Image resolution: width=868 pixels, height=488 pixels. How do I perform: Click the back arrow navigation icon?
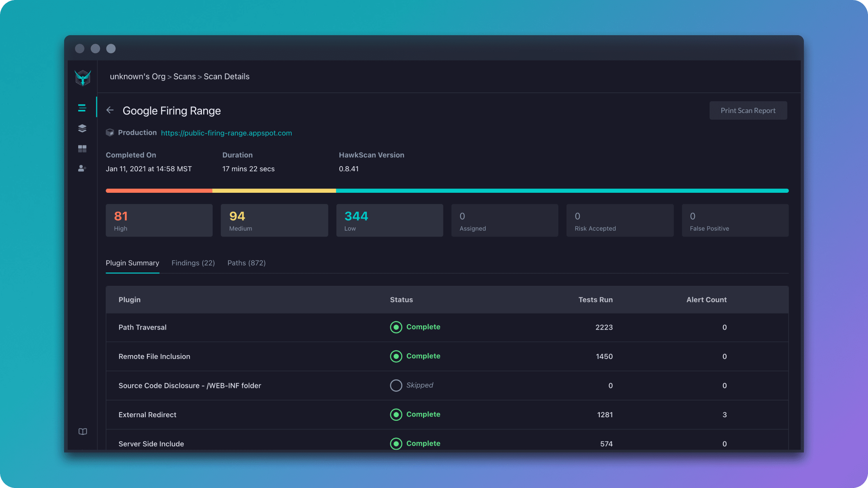tap(110, 110)
